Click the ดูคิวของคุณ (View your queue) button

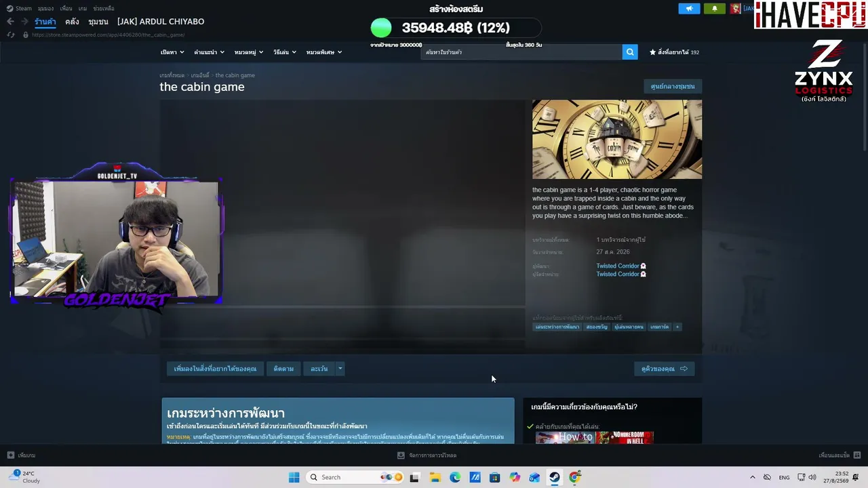[665, 369]
